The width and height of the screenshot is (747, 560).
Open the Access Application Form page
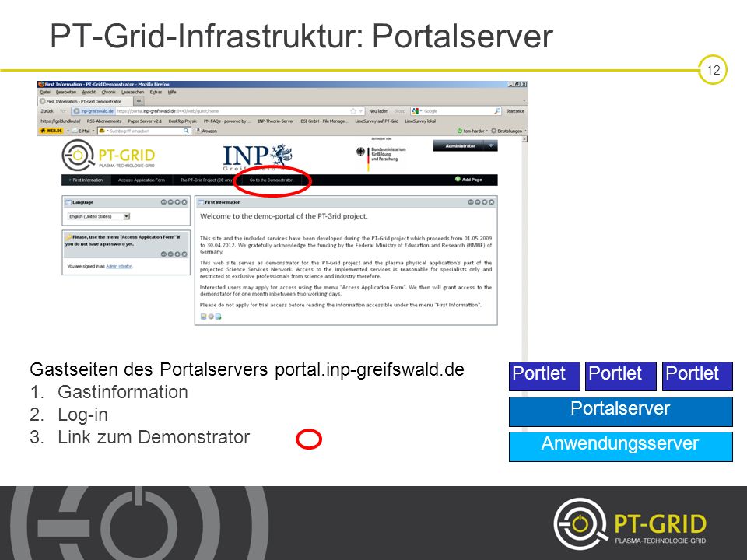coord(142,180)
